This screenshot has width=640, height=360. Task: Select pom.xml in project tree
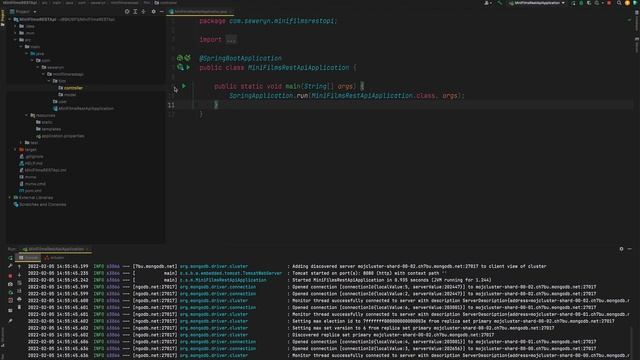[x=33, y=191]
